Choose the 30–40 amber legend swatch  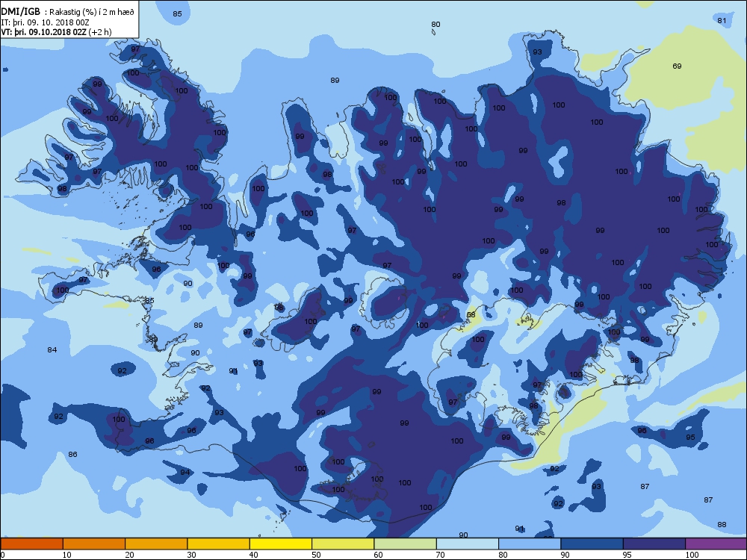pyautogui.click(x=219, y=544)
